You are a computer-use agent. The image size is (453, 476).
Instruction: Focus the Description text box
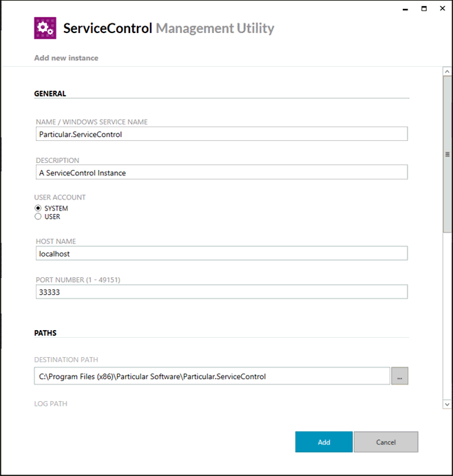coord(222,172)
